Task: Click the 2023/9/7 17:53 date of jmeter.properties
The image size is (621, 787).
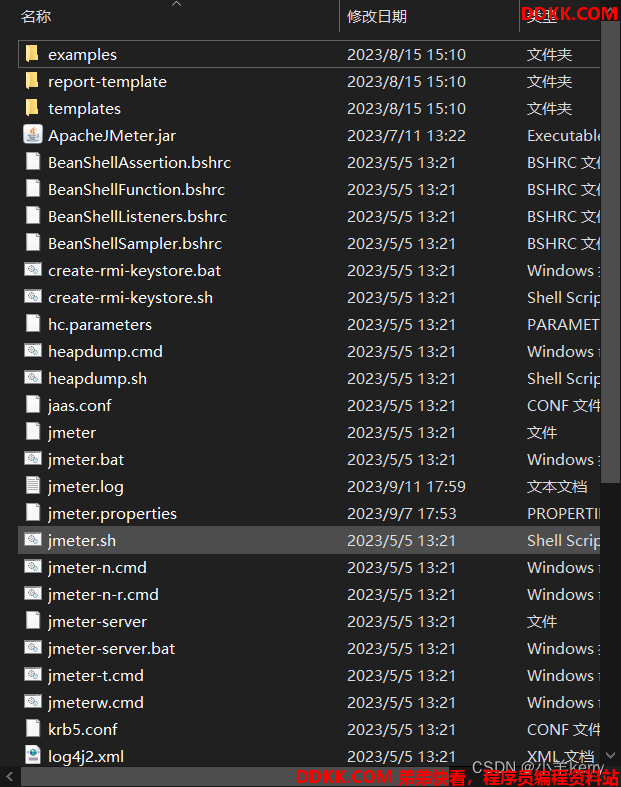Action: pos(402,514)
